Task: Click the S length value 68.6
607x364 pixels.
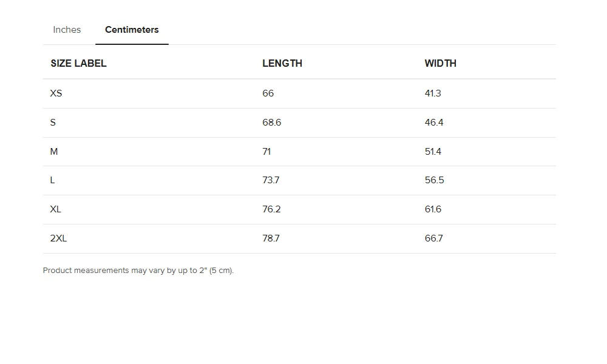Action: point(272,123)
